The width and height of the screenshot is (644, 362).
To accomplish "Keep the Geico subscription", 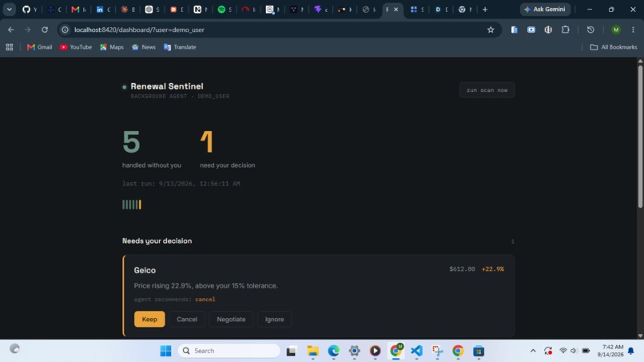I will click(x=149, y=320).
